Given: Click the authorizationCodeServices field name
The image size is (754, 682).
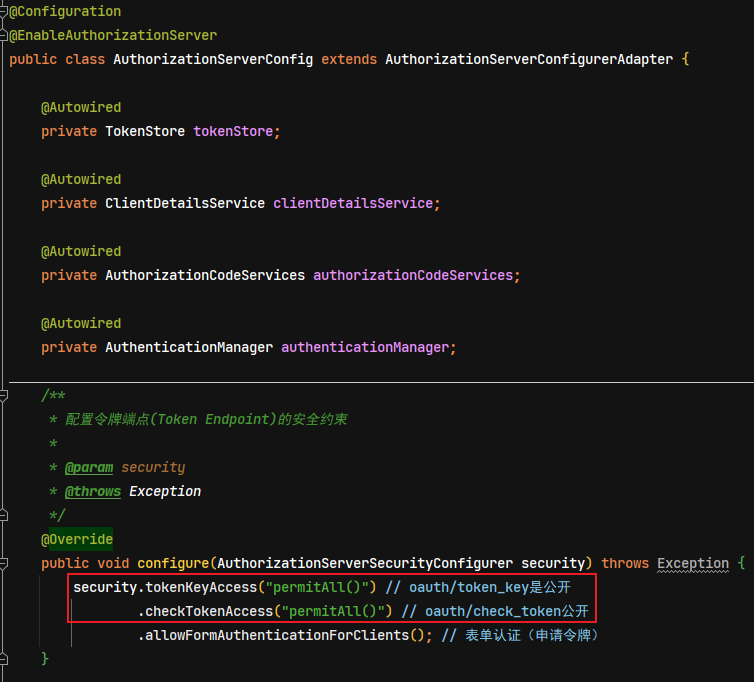Looking at the screenshot, I should (413, 276).
